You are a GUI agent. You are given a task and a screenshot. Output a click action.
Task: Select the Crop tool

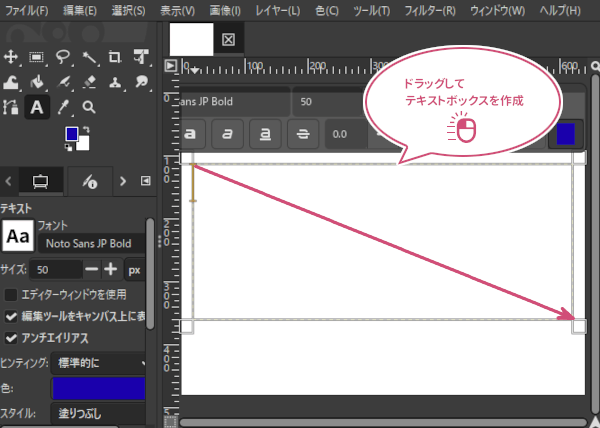tap(115, 57)
